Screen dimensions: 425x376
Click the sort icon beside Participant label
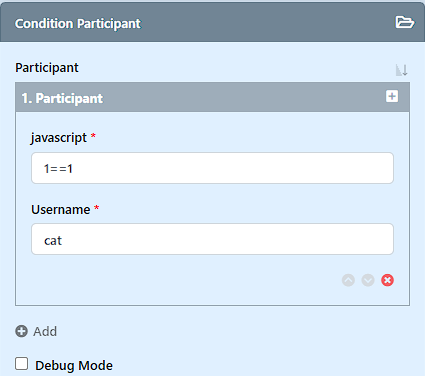tap(402, 70)
